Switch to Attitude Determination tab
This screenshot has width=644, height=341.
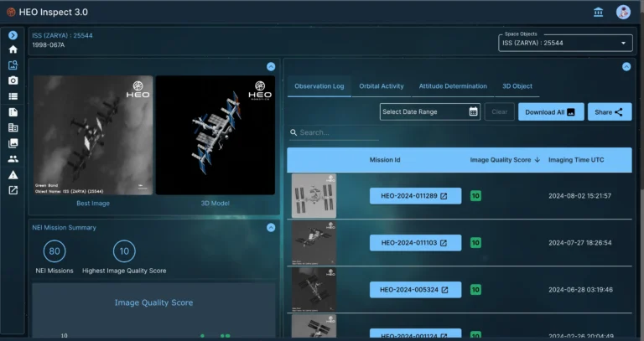point(453,86)
